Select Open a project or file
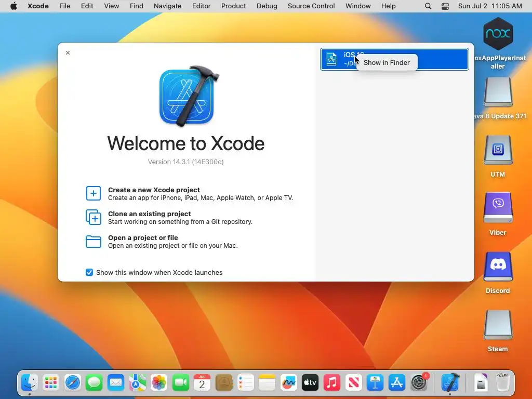Screen dimensions: 532x399 [x=162, y=242]
